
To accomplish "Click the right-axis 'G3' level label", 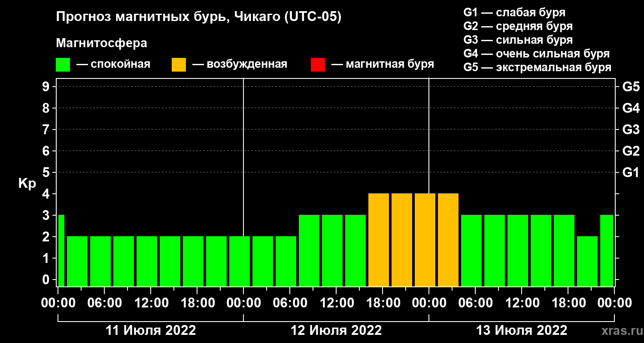I will tap(631, 129).
